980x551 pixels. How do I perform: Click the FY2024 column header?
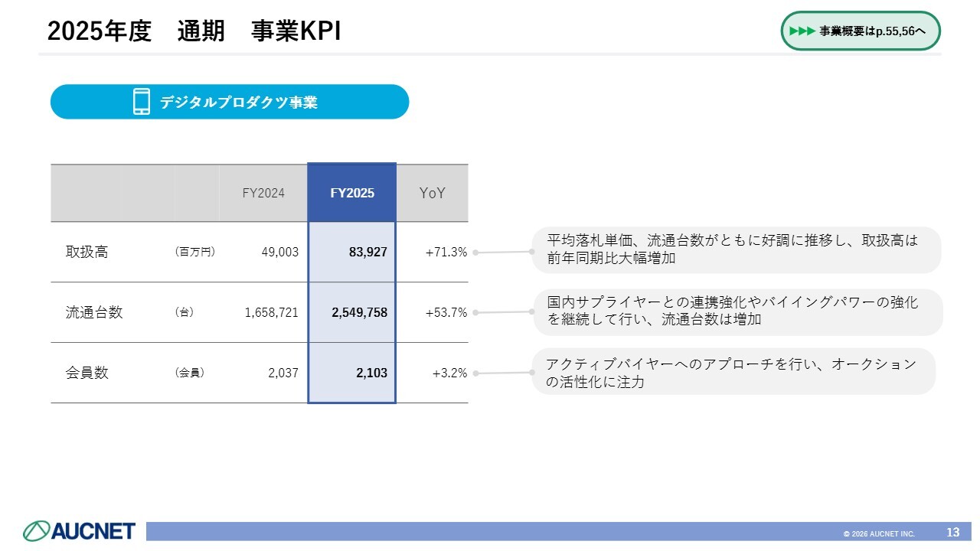point(263,193)
